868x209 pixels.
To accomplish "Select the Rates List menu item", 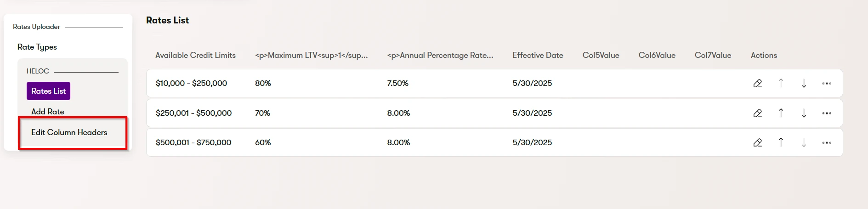I will coord(48,91).
